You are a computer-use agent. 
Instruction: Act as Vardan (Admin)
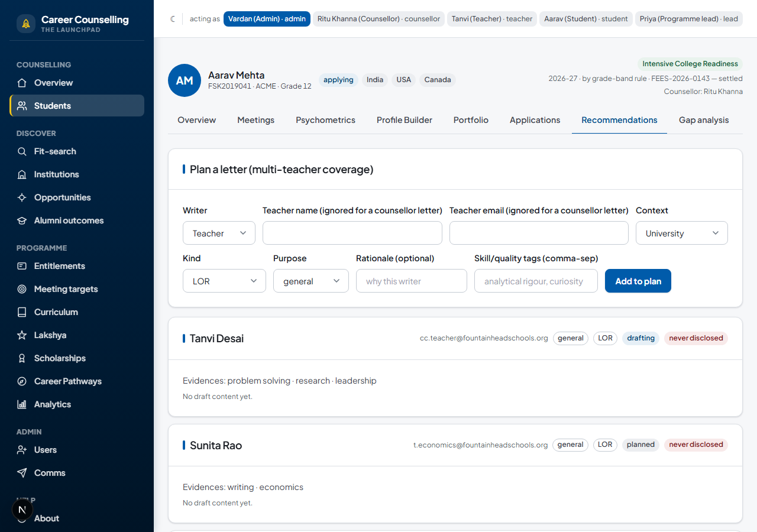click(x=267, y=19)
